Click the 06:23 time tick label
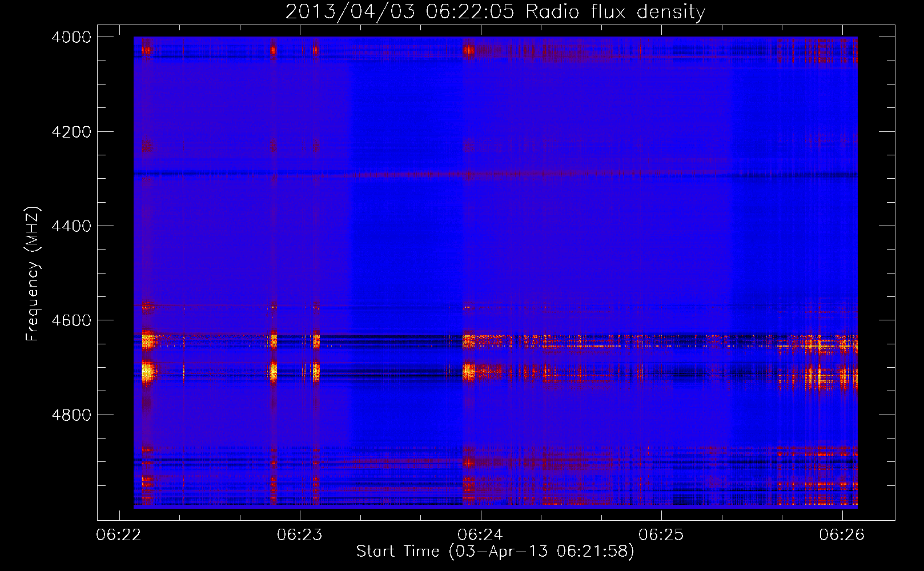924x571 pixels. (299, 534)
